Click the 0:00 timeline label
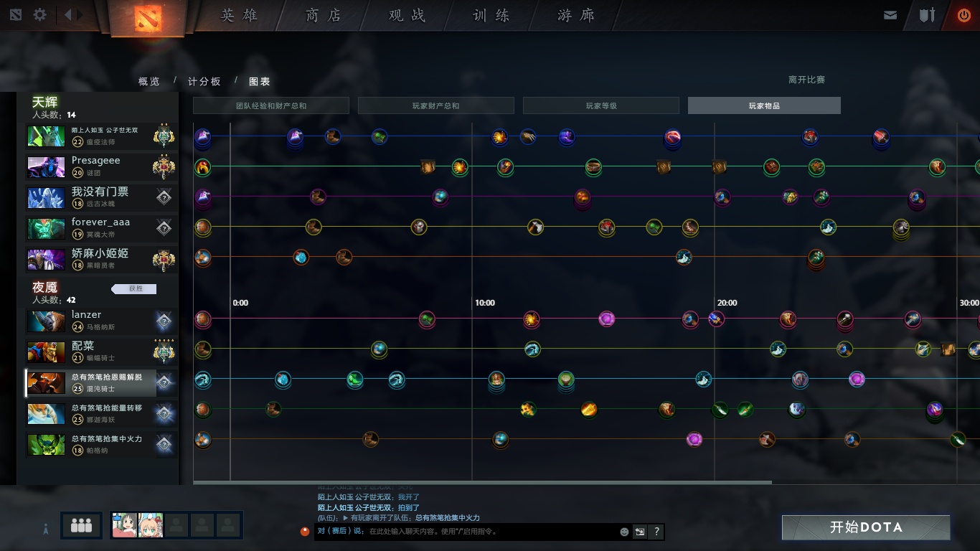The image size is (980, 551). [x=240, y=303]
